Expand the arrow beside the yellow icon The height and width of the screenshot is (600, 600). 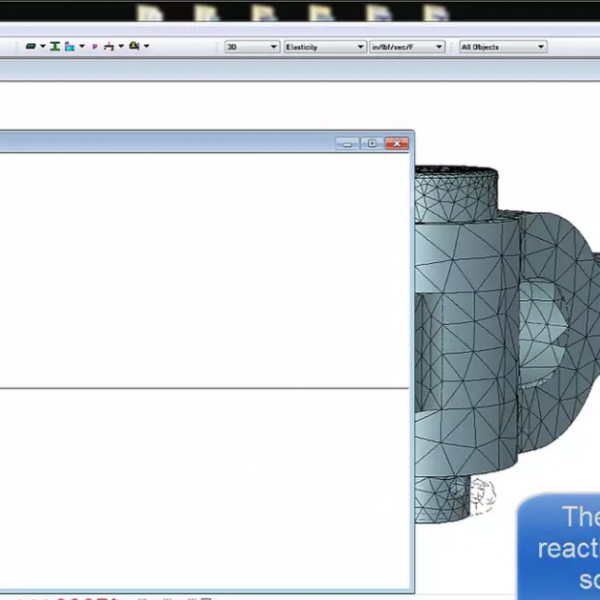coord(146,46)
